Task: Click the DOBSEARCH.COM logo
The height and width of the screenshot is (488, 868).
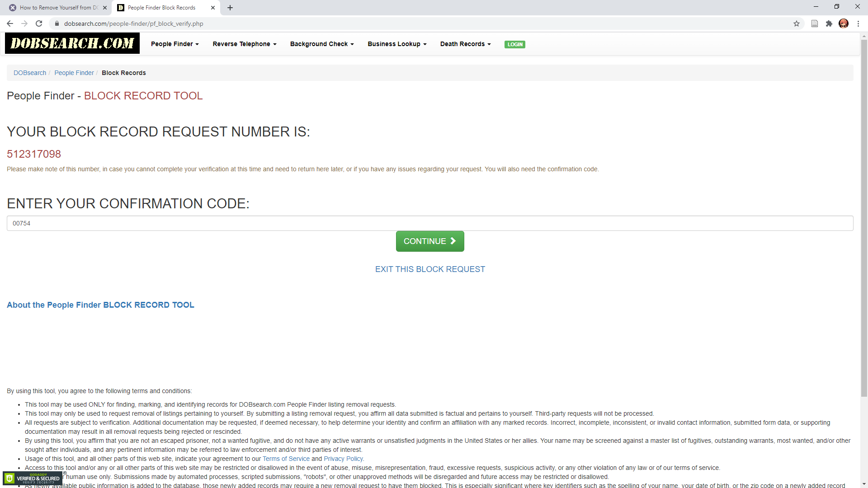Action: point(72,43)
